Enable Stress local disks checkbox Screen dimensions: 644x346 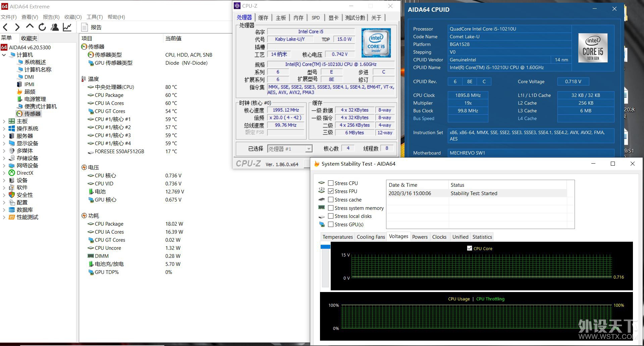point(331,216)
